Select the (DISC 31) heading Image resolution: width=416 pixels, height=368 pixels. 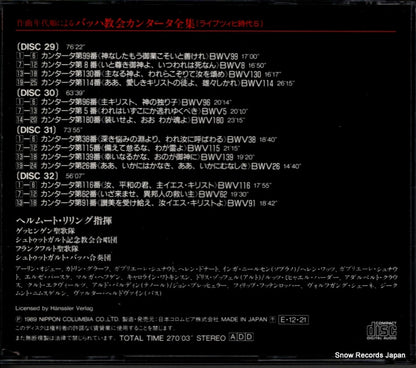click(37, 130)
